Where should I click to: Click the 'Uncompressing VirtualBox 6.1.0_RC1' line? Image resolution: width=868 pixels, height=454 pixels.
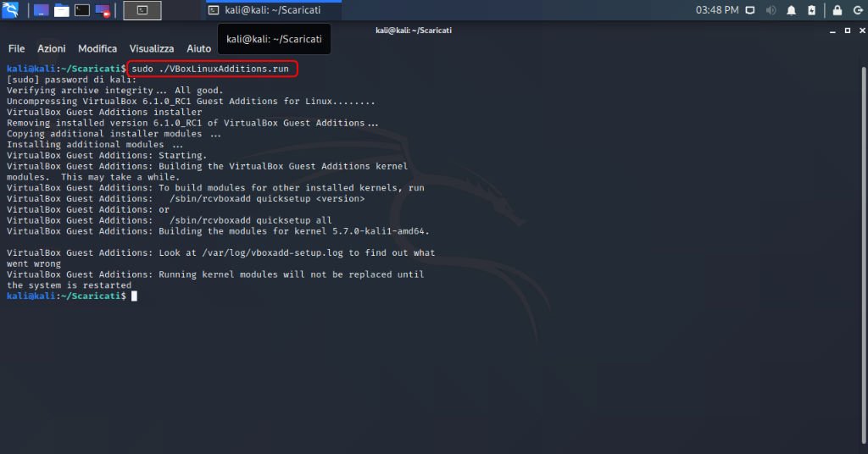point(191,101)
